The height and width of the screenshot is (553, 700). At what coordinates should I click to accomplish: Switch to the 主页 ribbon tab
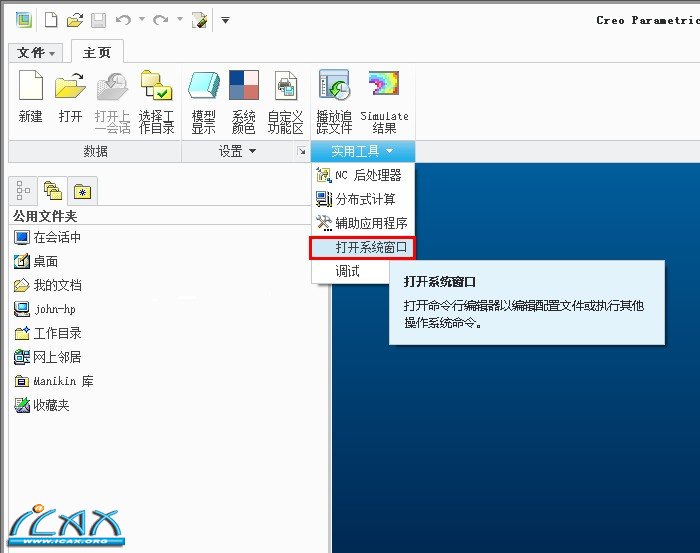pos(97,53)
